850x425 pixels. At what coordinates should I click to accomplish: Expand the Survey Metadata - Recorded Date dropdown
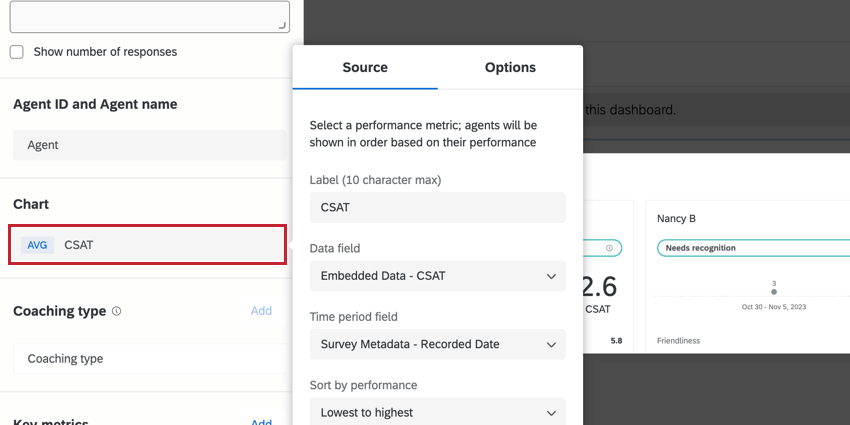click(x=437, y=344)
